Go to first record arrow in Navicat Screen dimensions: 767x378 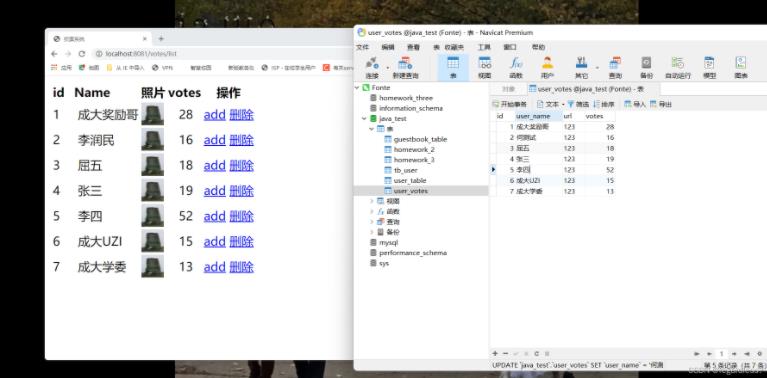697,353
